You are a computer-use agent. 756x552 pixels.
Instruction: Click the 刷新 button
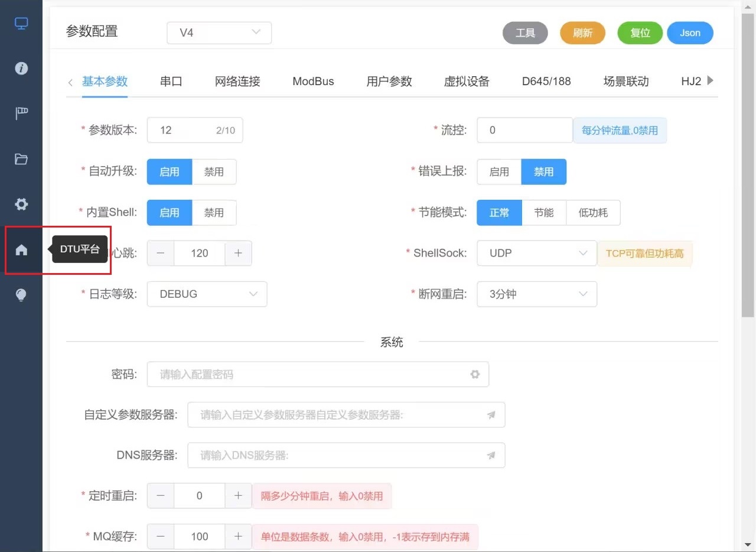tap(582, 33)
